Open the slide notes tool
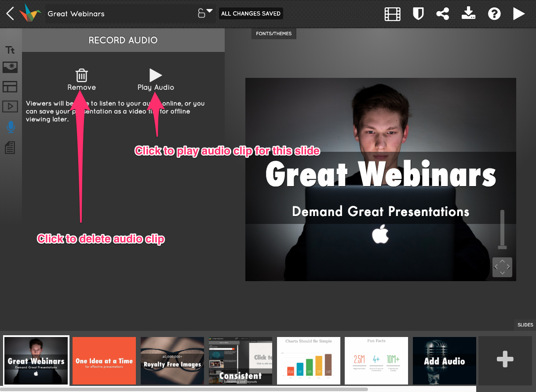The image size is (536, 392). click(10, 148)
